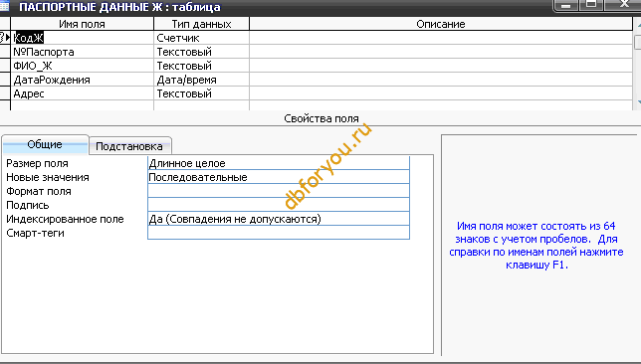Click the Смарт-теги input field

pos(279,233)
